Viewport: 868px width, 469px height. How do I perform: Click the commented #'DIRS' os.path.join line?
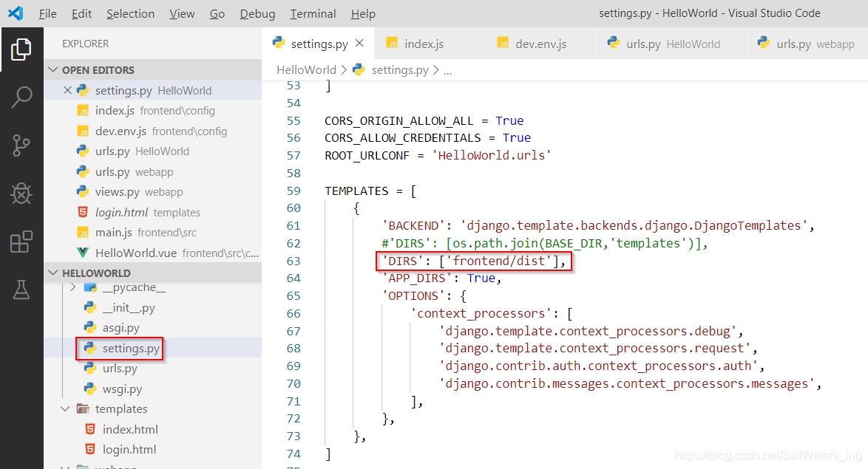(545, 243)
